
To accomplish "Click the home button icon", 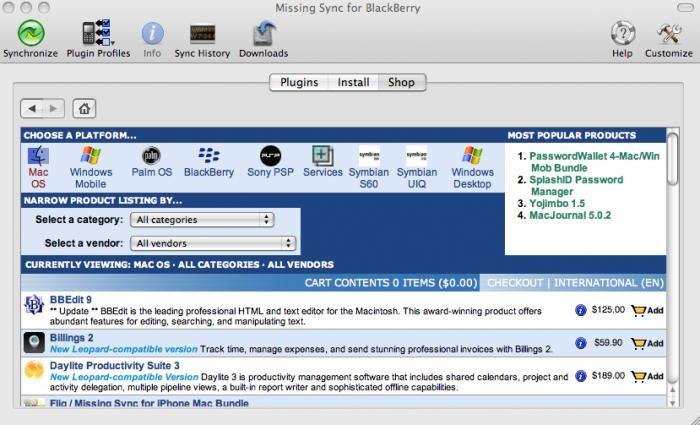I will coord(84,108).
